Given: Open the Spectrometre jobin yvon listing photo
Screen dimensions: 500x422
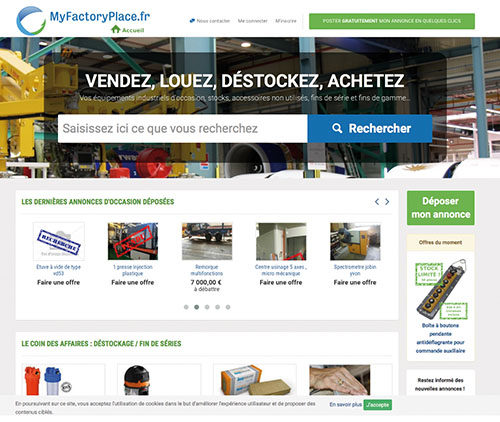Looking at the screenshot, I should [x=355, y=241].
